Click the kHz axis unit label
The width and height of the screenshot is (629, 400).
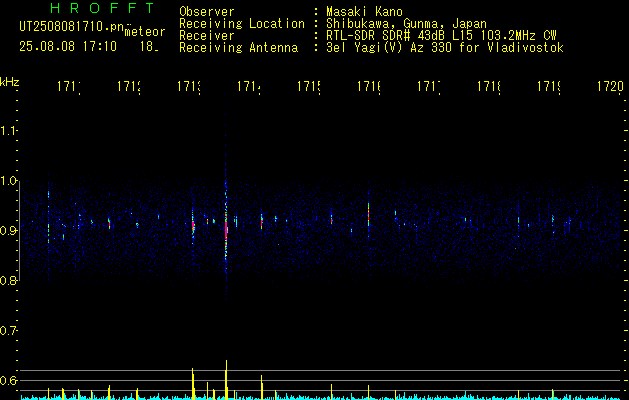(x=10, y=82)
